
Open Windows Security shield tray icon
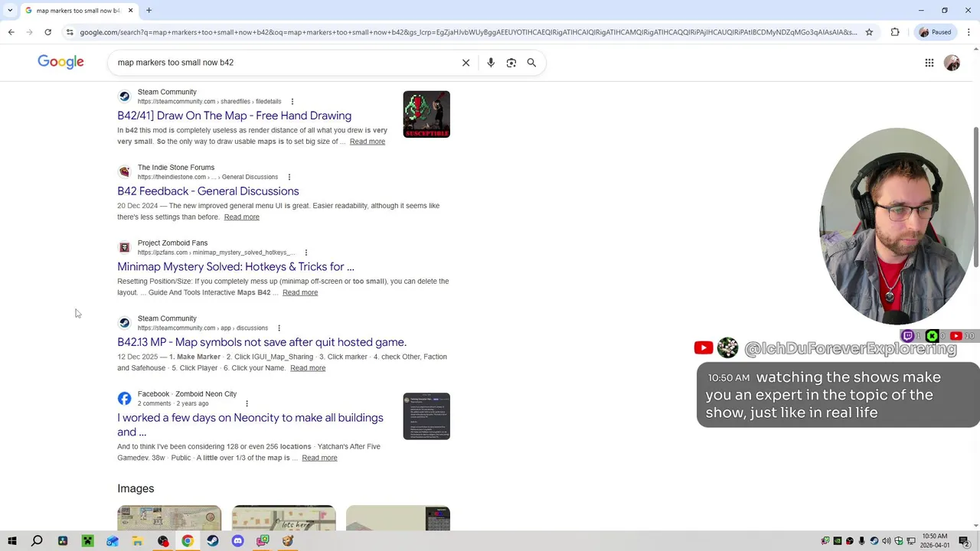[x=899, y=541]
